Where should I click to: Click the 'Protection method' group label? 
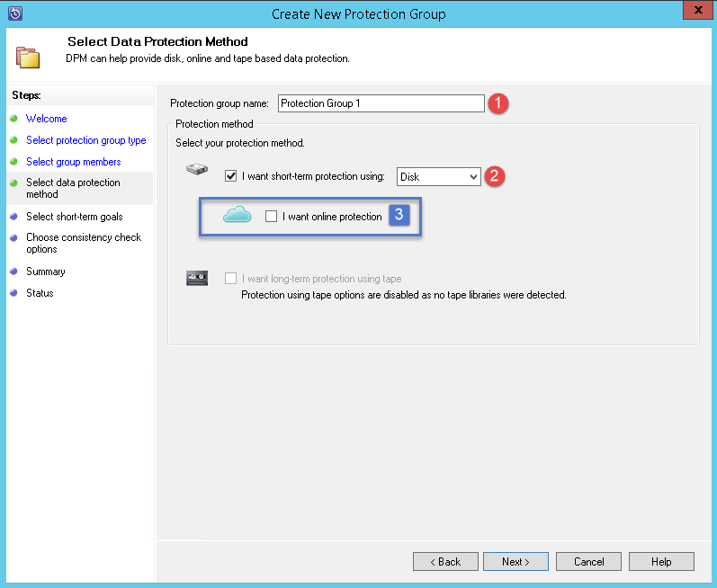(214, 124)
